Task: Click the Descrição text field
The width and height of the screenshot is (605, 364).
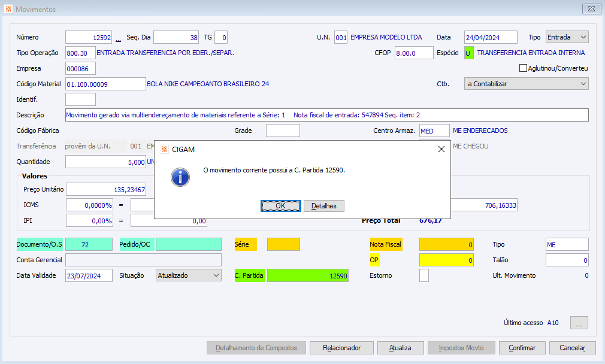Action: click(x=327, y=115)
